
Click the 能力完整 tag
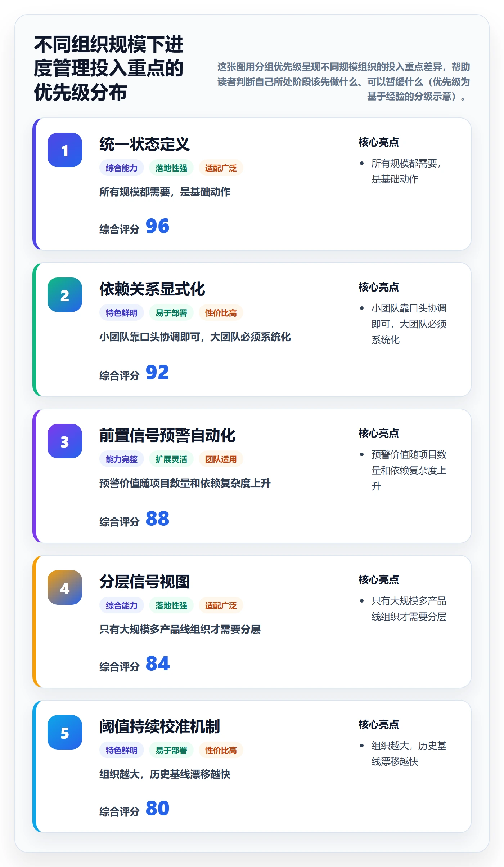coord(122,459)
